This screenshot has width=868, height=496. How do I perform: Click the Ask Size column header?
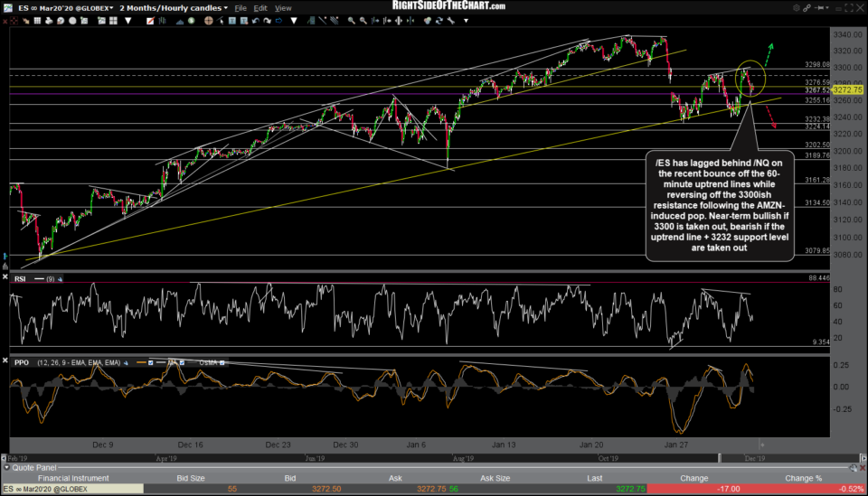tap(495, 478)
